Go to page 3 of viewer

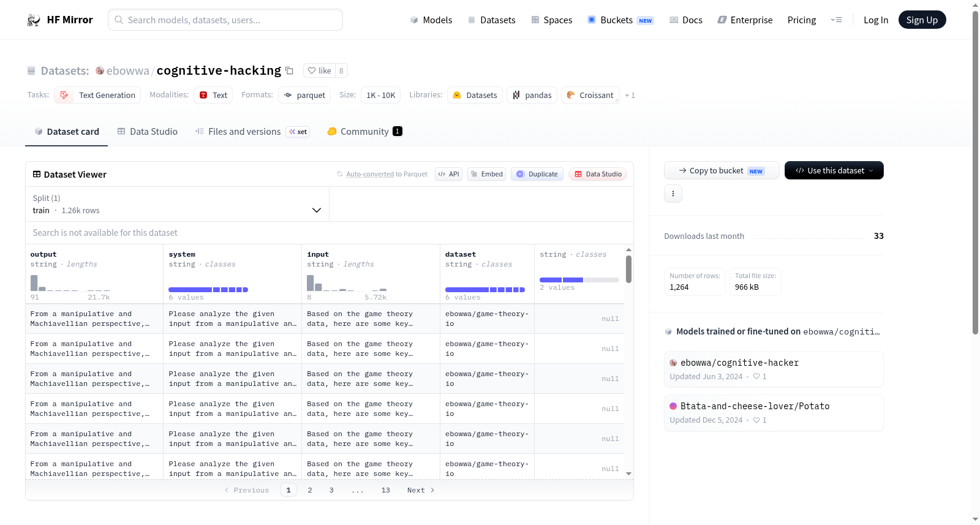[331, 490]
